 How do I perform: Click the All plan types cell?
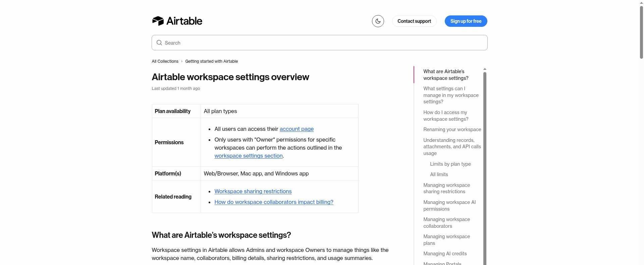[279, 111]
